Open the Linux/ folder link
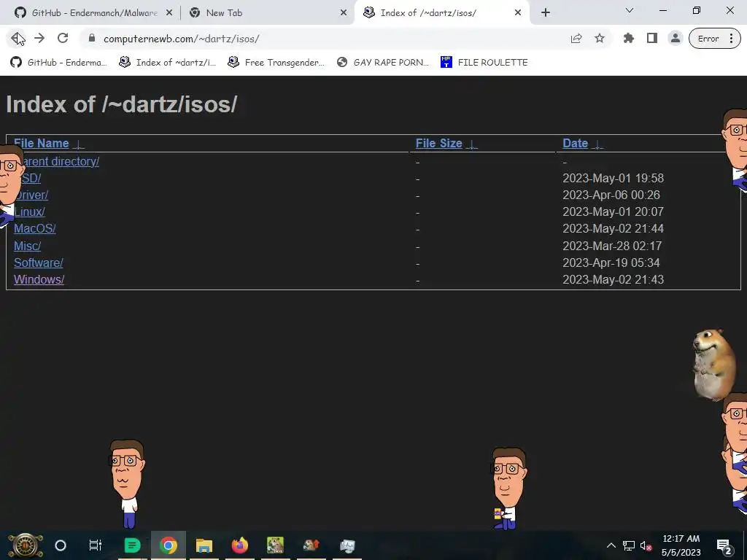The image size is (747, 560). [x=29, y=211]
